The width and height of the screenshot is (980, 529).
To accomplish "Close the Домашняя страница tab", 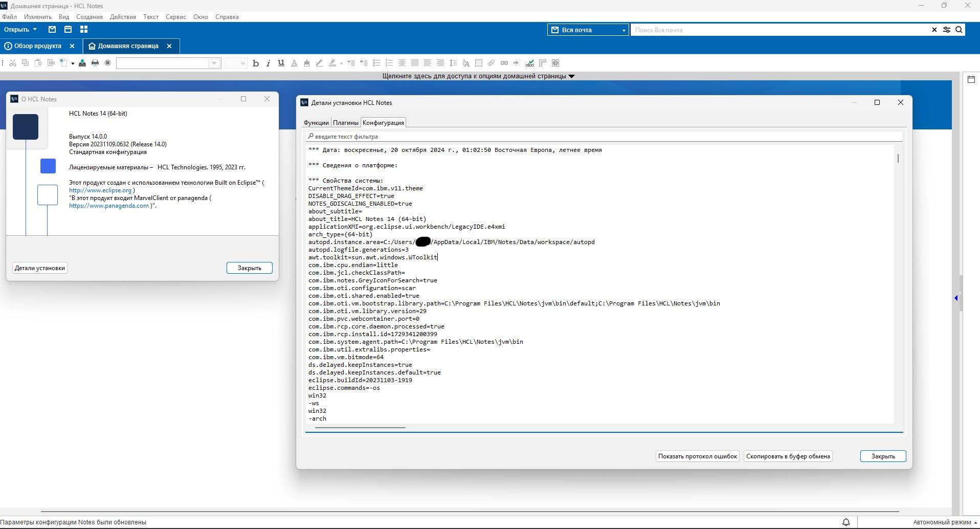I will 169,46.
